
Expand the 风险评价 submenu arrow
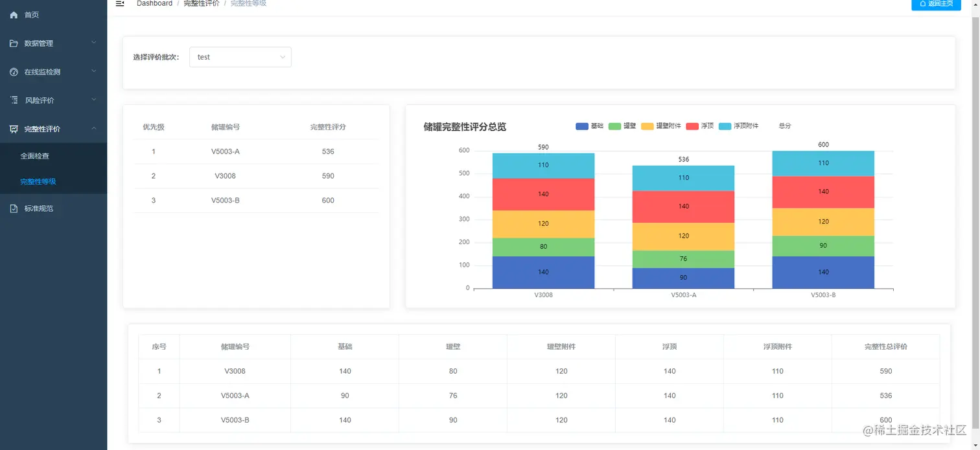[x=94, y=100]
